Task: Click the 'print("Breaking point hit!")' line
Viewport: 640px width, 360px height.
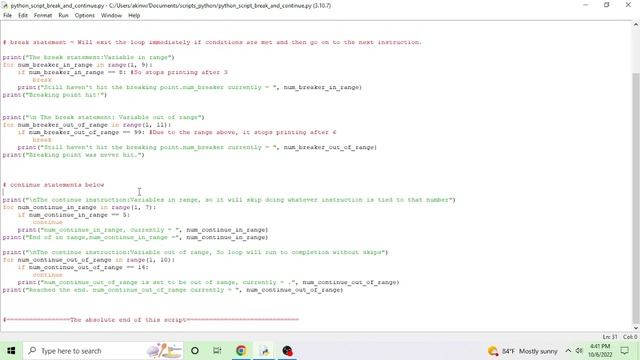Action: [x=55, y=95]
